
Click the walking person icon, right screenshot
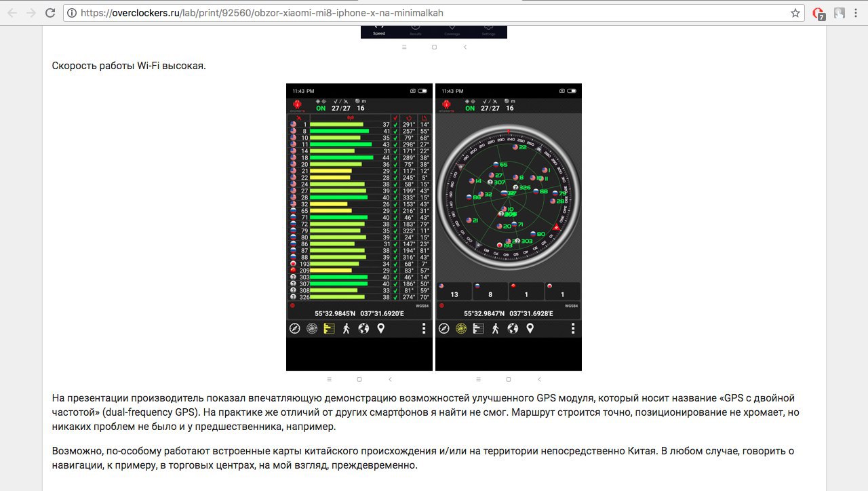(x=496, y=328)
